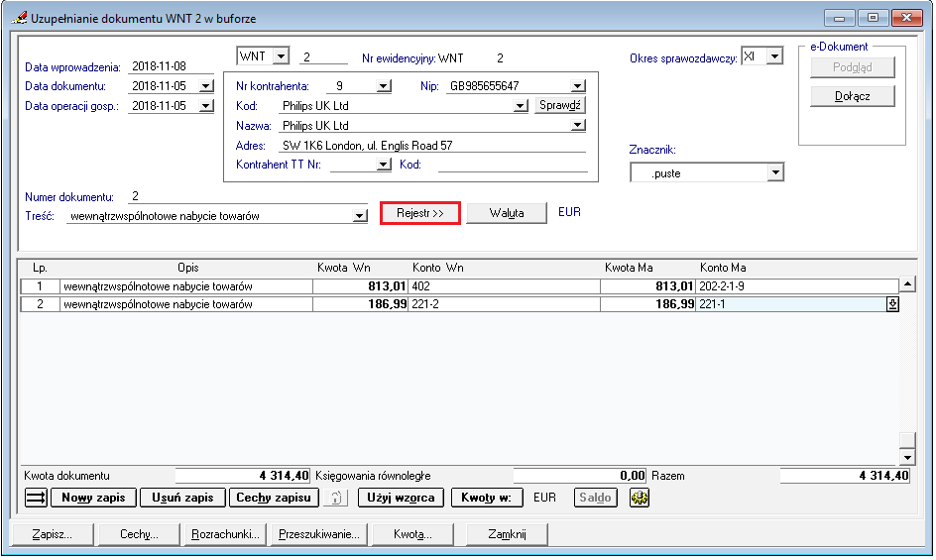
Task: Expand the Treść description dropdown
Action: click(359, 216)
